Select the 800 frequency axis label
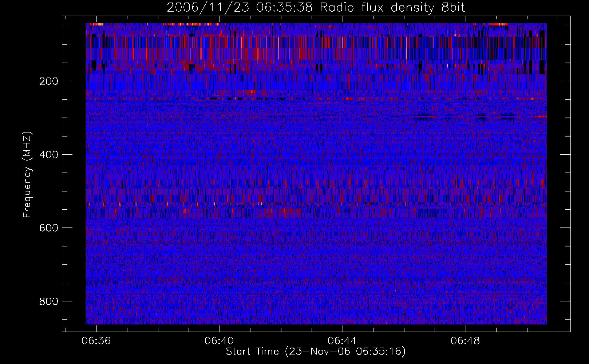The image size is (589, 364). coord(48,301)
